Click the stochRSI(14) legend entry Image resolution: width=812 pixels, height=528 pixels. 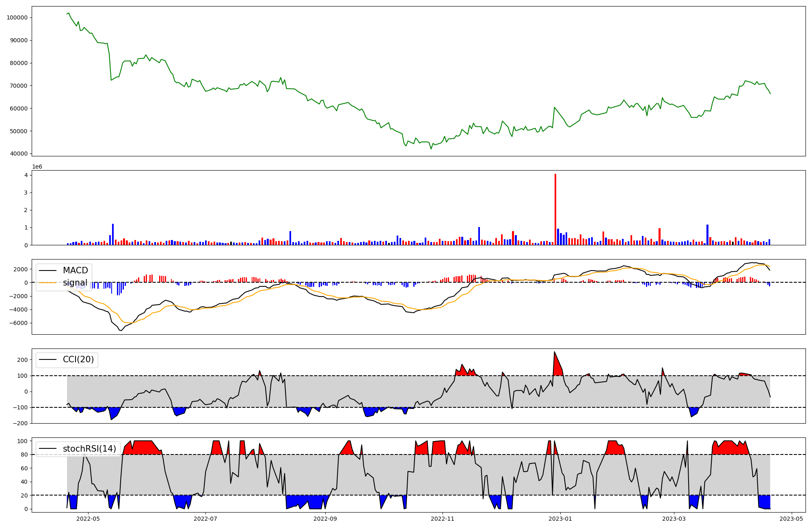89,449
